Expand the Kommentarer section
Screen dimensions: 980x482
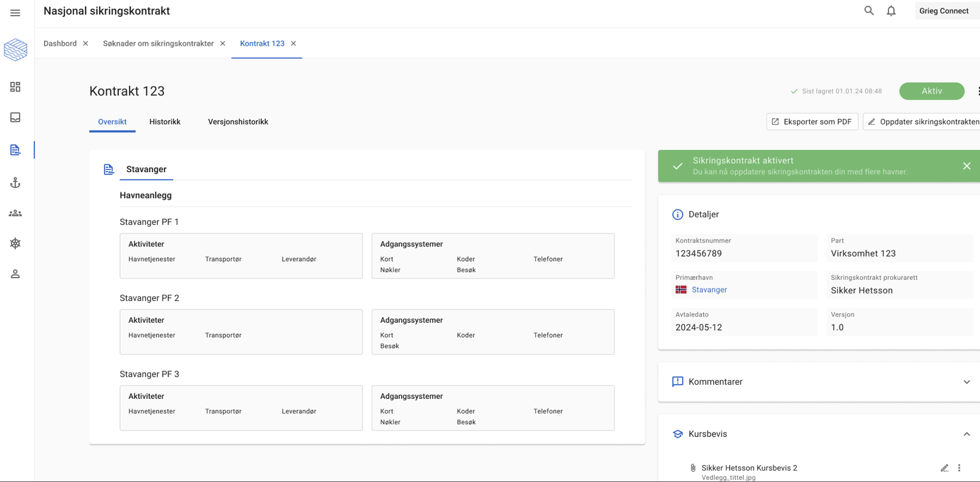coord(966,382)
